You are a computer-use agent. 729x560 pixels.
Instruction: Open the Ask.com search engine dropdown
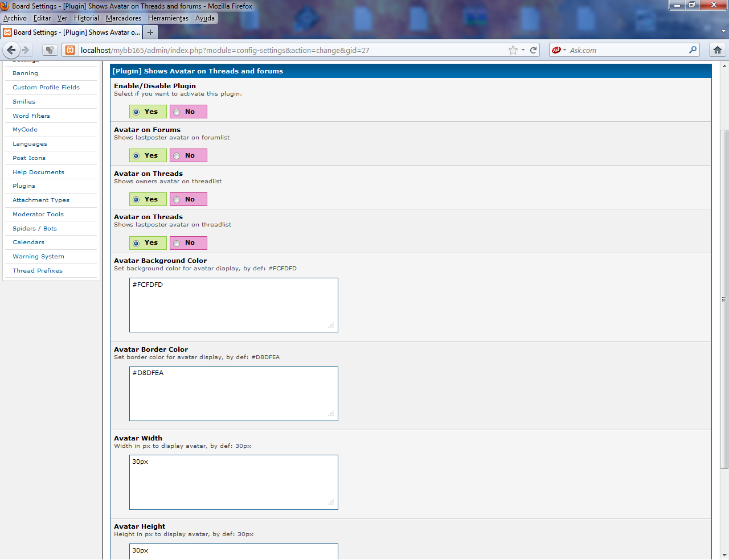[x=559, y=50]
